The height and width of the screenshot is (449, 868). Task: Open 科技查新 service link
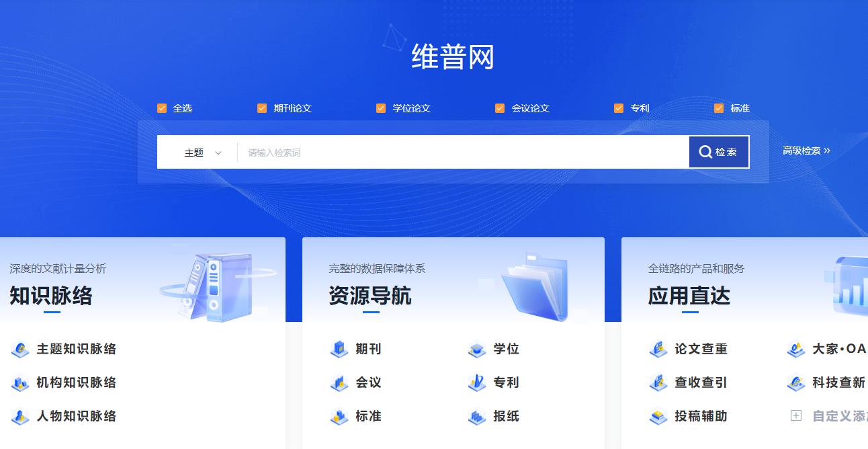[x=839, y=382]
